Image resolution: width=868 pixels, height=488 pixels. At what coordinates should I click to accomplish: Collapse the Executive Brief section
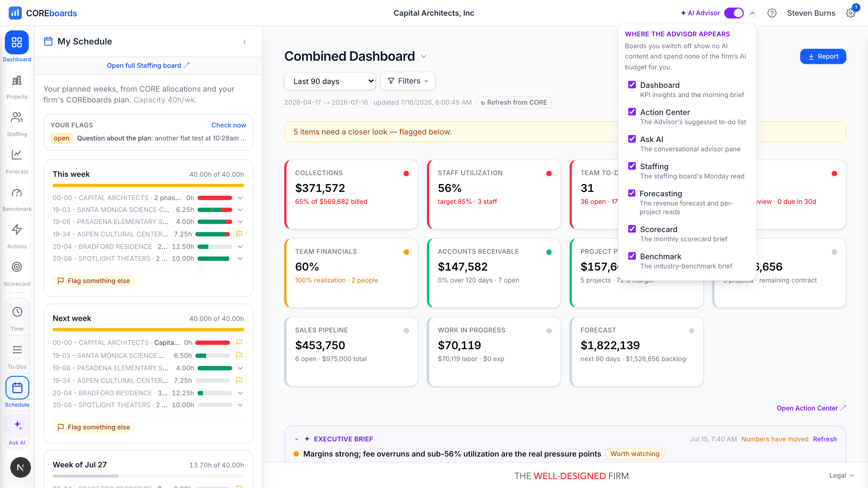[x=296, y=439]
